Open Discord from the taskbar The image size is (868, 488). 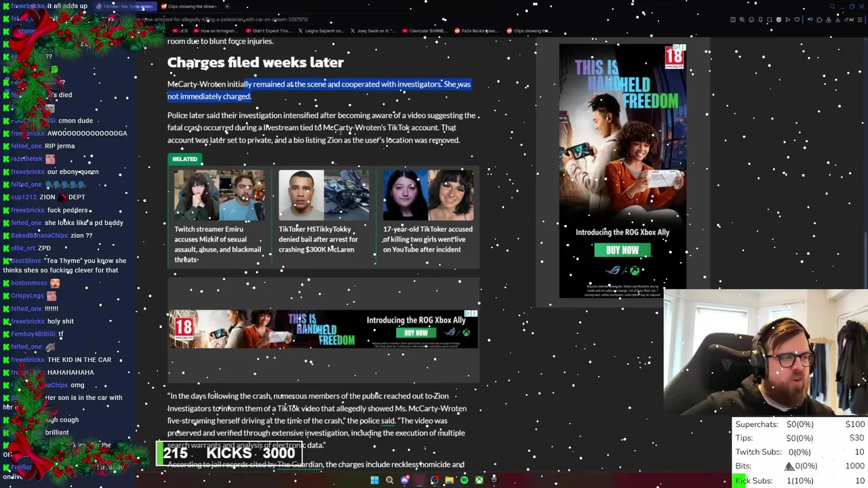click(405, 480)
